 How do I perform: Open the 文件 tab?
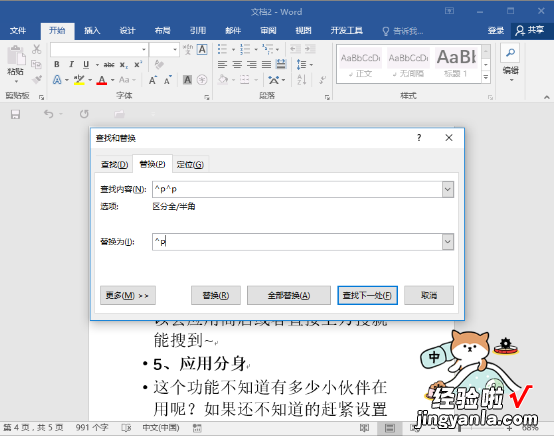(18, 31)
